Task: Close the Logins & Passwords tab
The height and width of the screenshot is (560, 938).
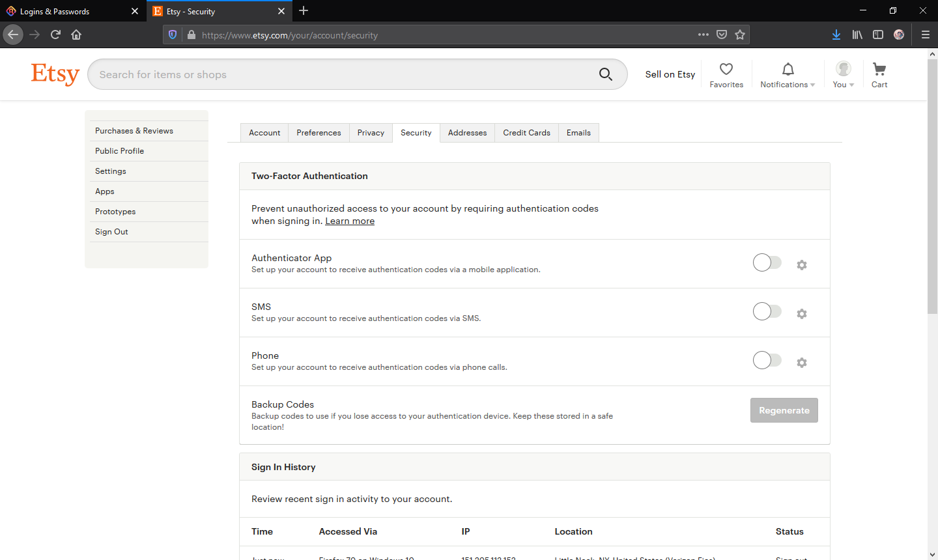Action: coord(135,11)
